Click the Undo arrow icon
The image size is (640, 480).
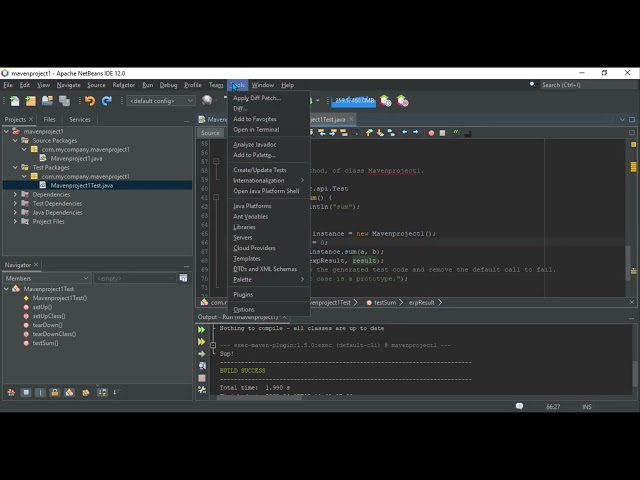click(x=90, y=101)
